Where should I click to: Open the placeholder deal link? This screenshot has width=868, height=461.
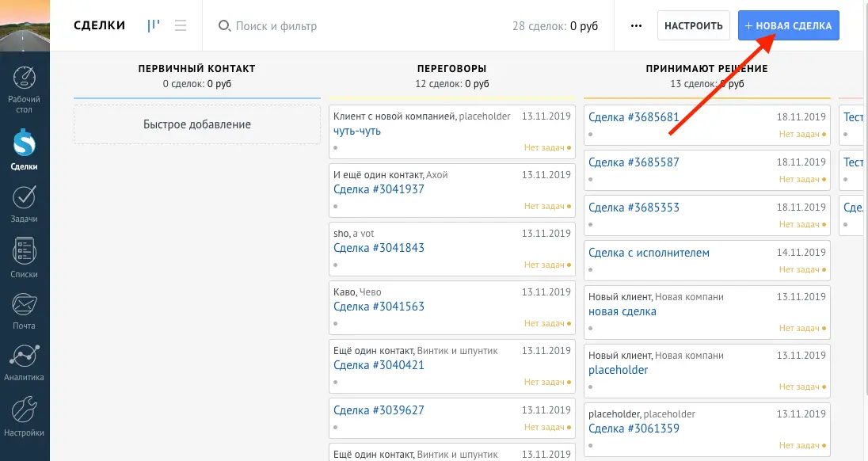[618, 370]
